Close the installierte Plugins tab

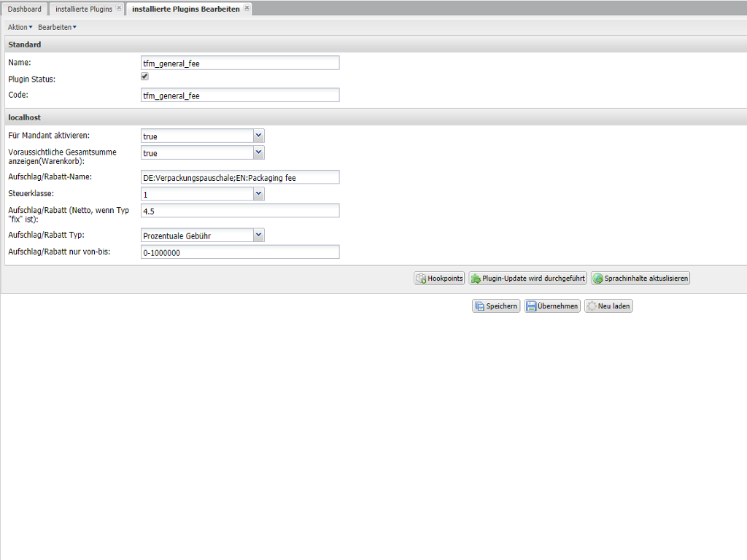pyautogui.click(x=119, y=8)
